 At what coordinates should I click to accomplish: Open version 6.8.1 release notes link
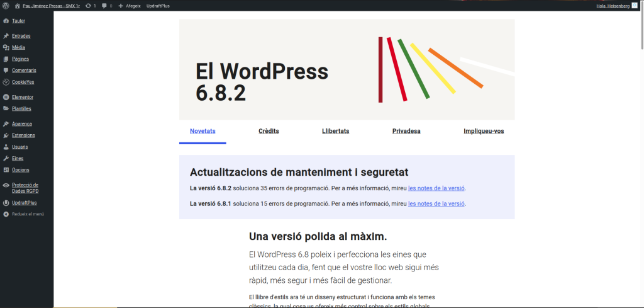click(436, 203)
